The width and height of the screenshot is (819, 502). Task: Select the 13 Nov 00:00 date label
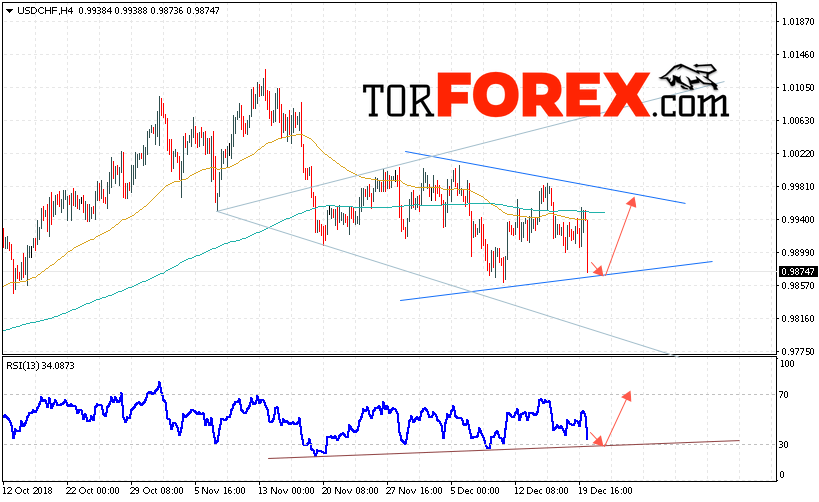[285, 491]
